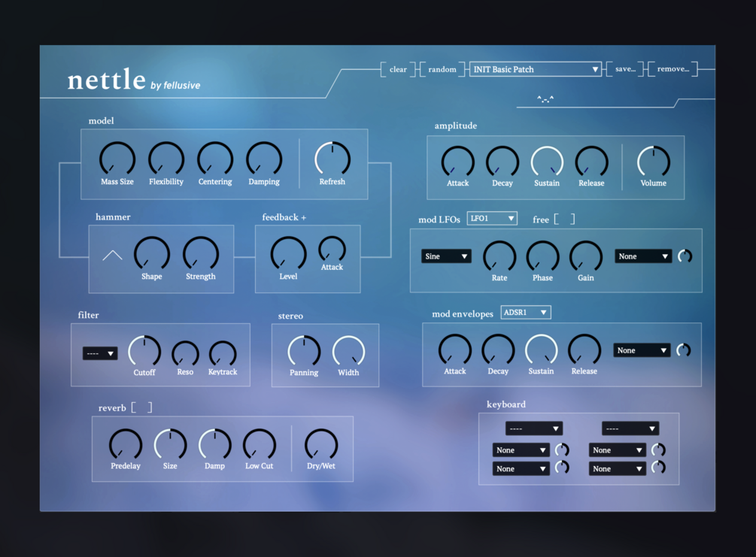The width and height of the screenshot is (756, 557).
Task: Open the filter type dropdown
Action: (100, 353)
